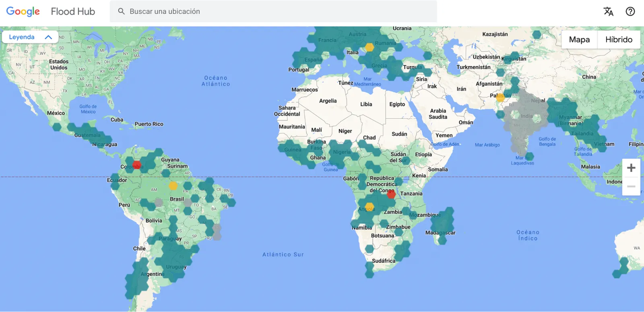Select the red hexagon near Tanzania
Image resolution: width=644 pixels, height=312 pixels.
(x=391, y=195)
